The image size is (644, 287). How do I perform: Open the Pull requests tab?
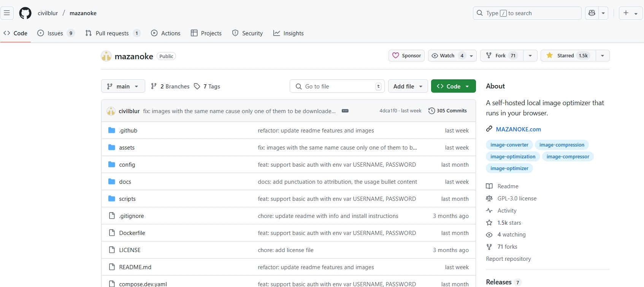click(x=113, y=33)
